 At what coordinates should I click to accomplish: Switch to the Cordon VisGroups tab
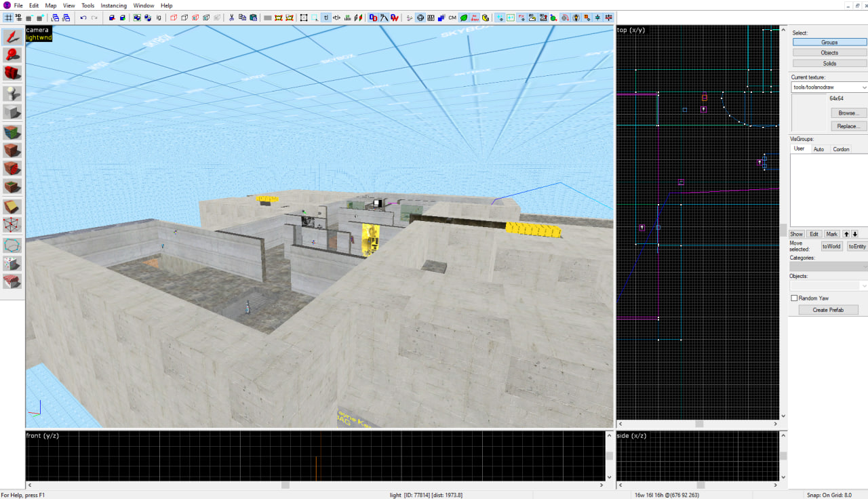(841, 149)
